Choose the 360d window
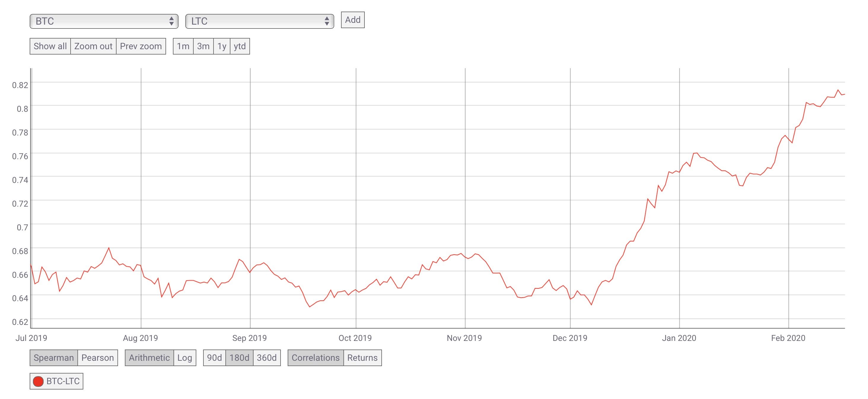Viewport: 868px width, 399px height. (267, 357)
